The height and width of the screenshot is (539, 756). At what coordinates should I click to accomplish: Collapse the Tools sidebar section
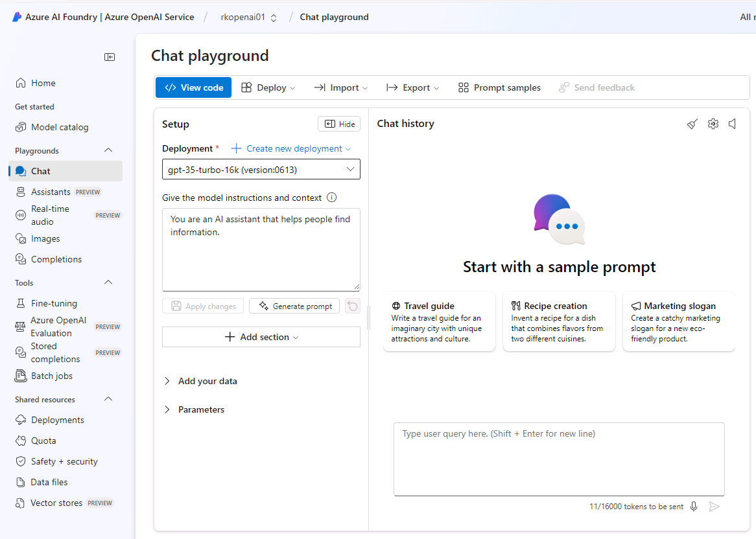coord(108,282)
